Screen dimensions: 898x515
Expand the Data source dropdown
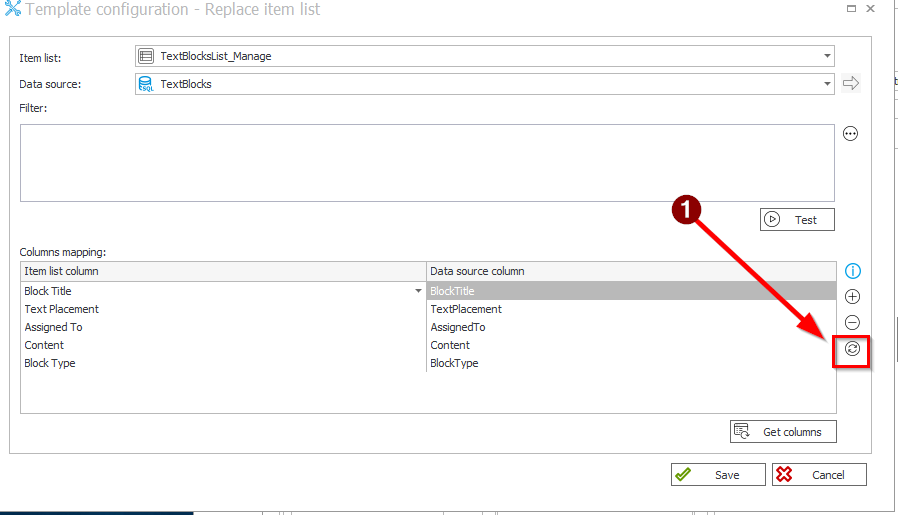coord(827,84)
